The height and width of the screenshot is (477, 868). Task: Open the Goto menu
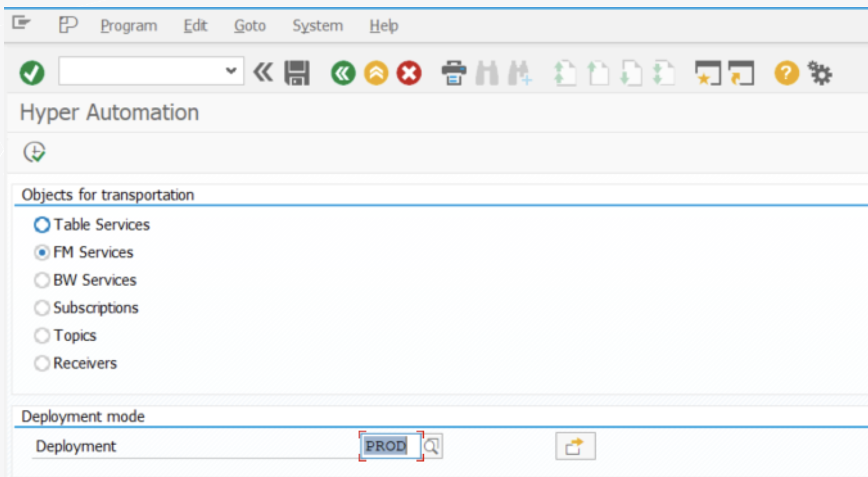click(249, 25)
